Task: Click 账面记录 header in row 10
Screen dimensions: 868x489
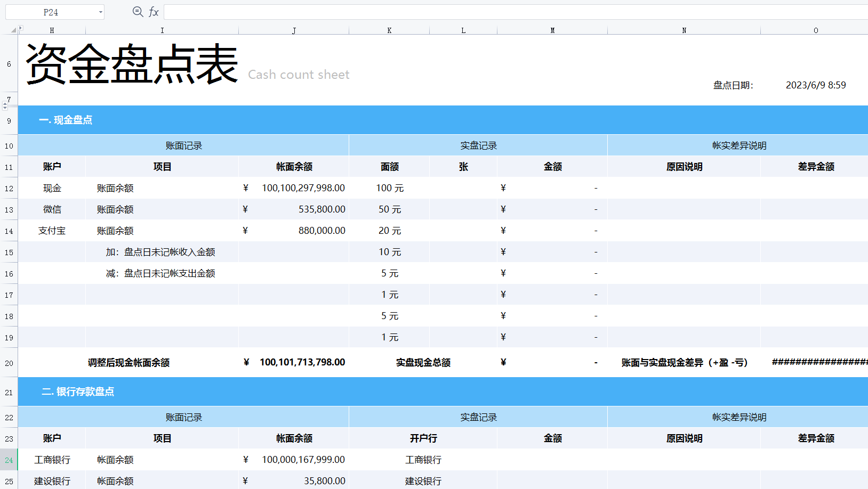Action: pyautogui.click(x=183, y=145)
